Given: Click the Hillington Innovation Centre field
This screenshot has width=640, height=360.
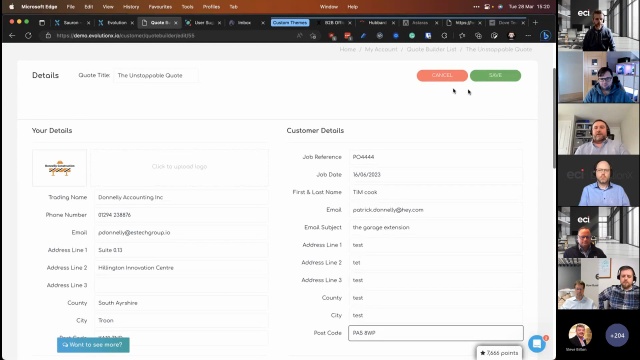Looking at the screenshot, I should click(x=181, y=268).
